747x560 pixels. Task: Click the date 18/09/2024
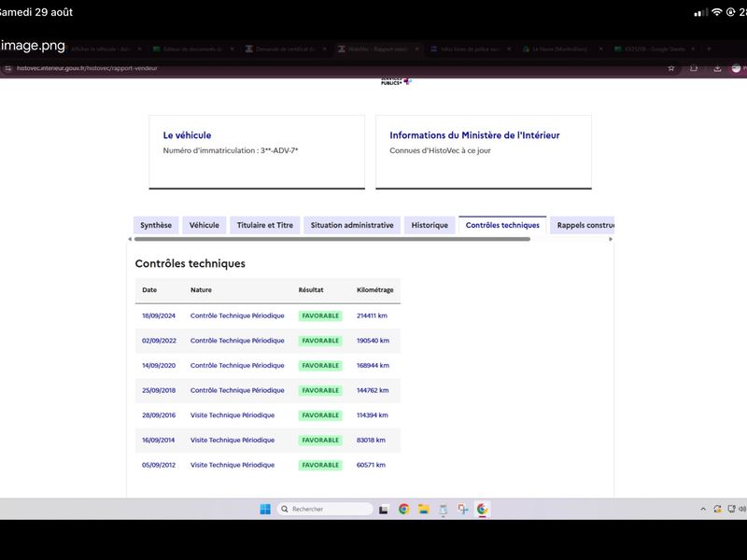(x=159, y=315)
